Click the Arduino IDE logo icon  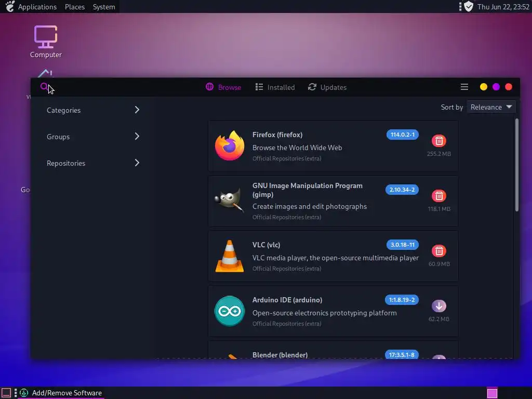[x=230, y=311]
